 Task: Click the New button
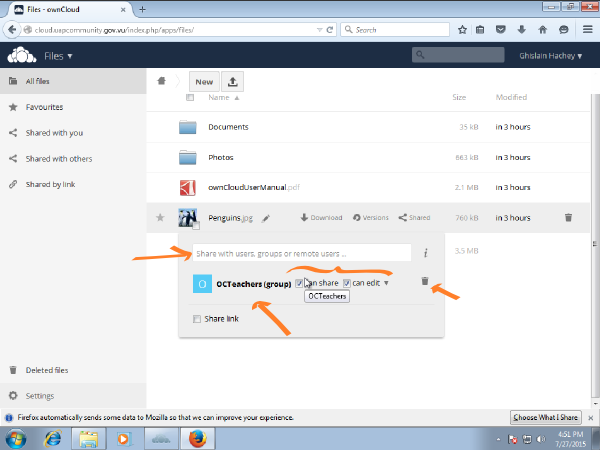click(x=204, y=82)
